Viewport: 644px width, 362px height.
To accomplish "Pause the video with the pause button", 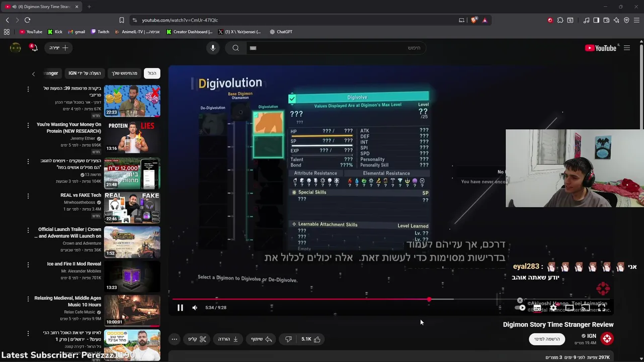I will (180, 308).
